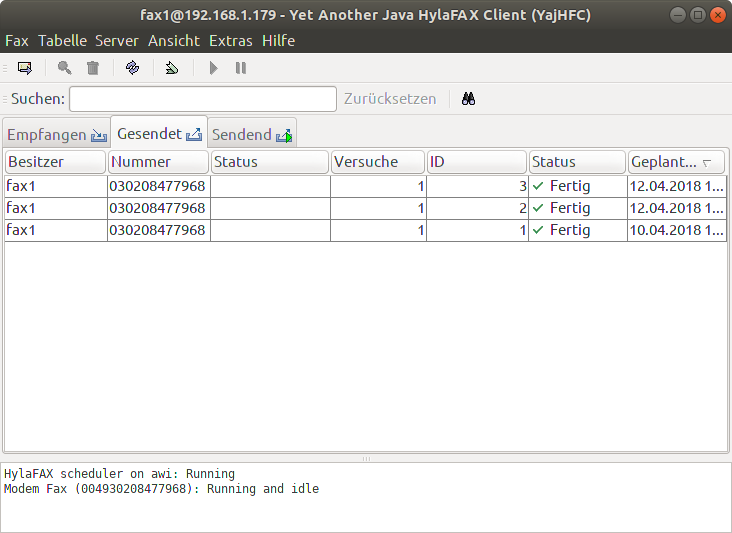Viewport: 732px width, 533px height.
Task: Click the send fax toolbar icon
Action: coord(25,68)
